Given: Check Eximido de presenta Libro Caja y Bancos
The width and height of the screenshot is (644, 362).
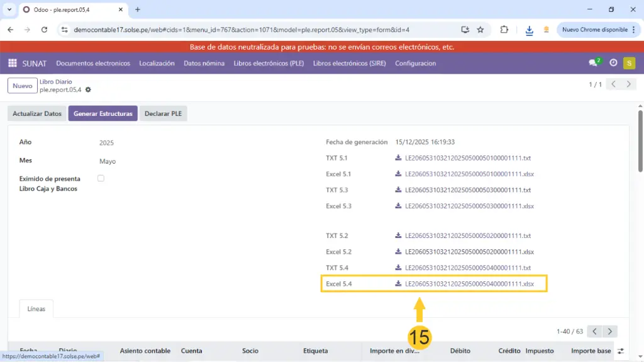Looking at the screenshot, I should 101,179.
